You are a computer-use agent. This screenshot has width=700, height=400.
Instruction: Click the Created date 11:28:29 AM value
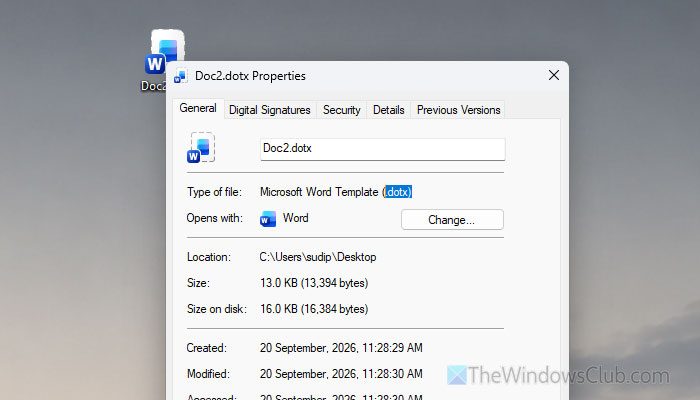click(341, 348)
